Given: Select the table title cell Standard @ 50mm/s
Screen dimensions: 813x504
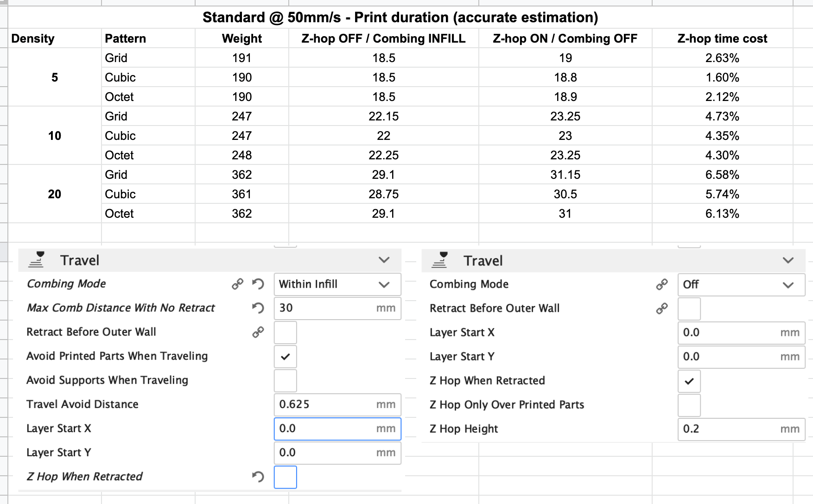Looking at the screenshot, I should click(400, 18).
